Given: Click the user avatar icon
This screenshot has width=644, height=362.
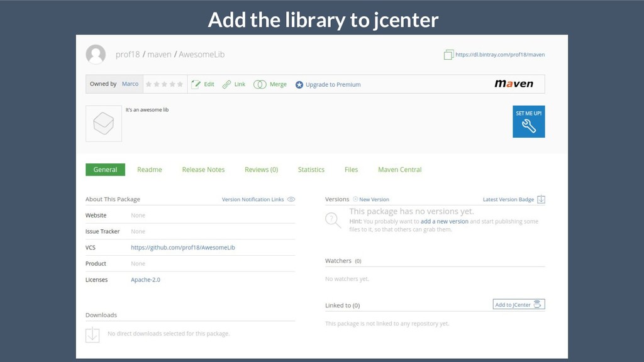Looking at the screenshot, I should click(x=96, y=54).
